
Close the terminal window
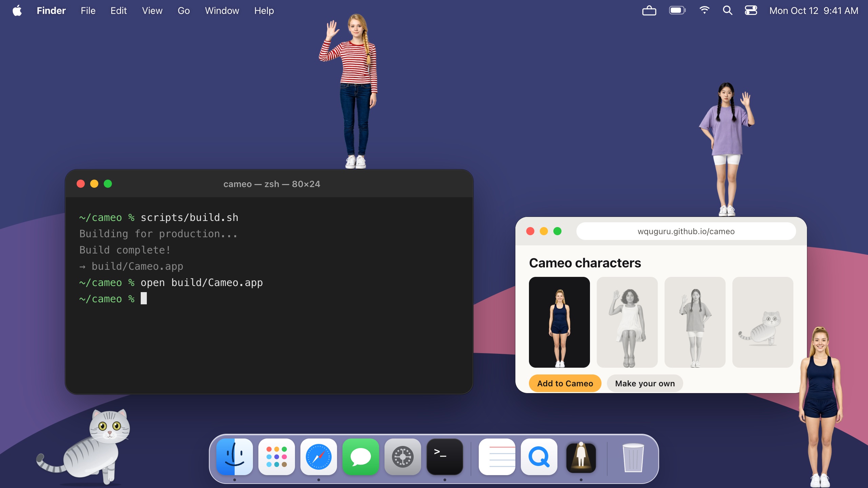point(81,184)
